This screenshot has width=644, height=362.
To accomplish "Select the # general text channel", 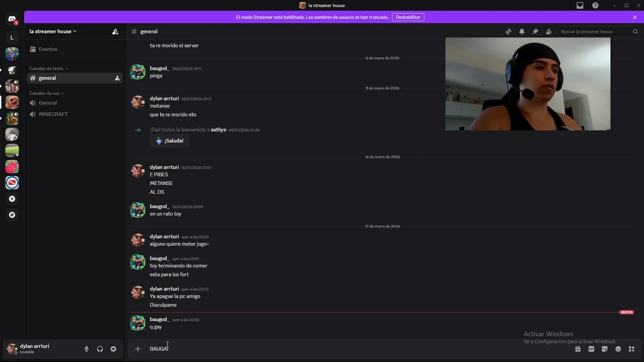I will click(74, 78).
